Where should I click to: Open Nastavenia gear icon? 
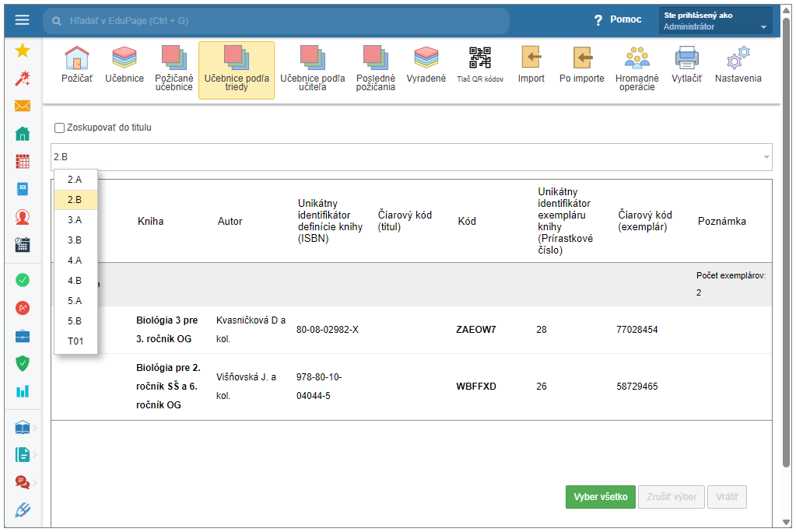coord(738,58)
